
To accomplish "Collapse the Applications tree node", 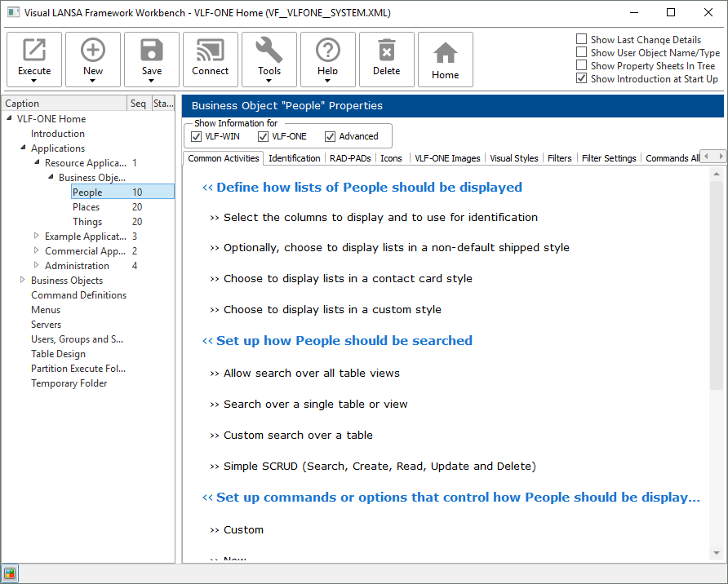I will tap(23, 148).
